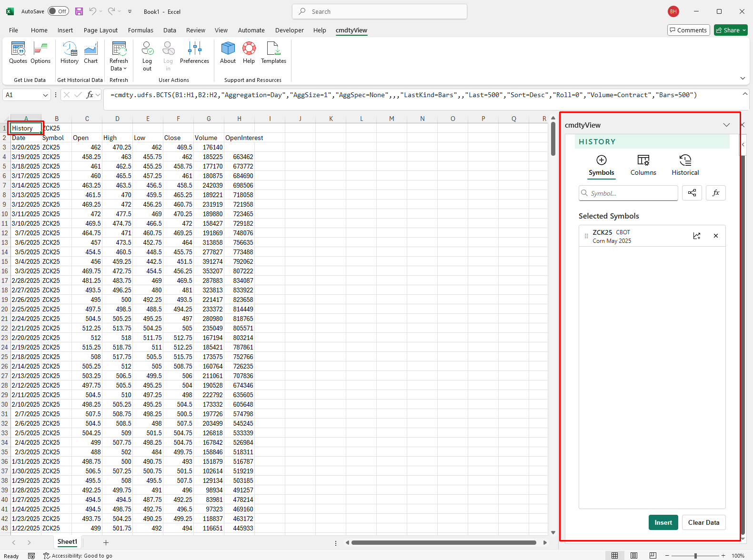753x560 pixels.
Task: Undo the last action
Action: tap(93, 11)
